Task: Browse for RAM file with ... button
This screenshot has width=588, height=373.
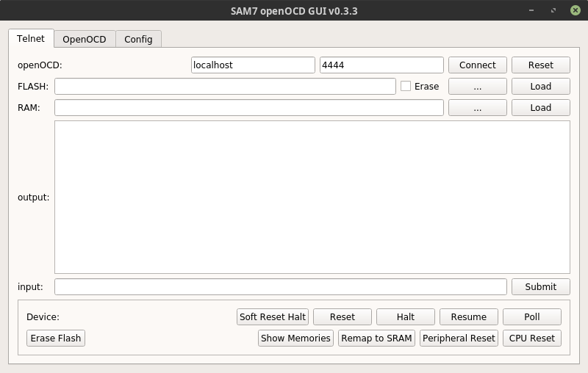Action: click(x=477, y=108)
